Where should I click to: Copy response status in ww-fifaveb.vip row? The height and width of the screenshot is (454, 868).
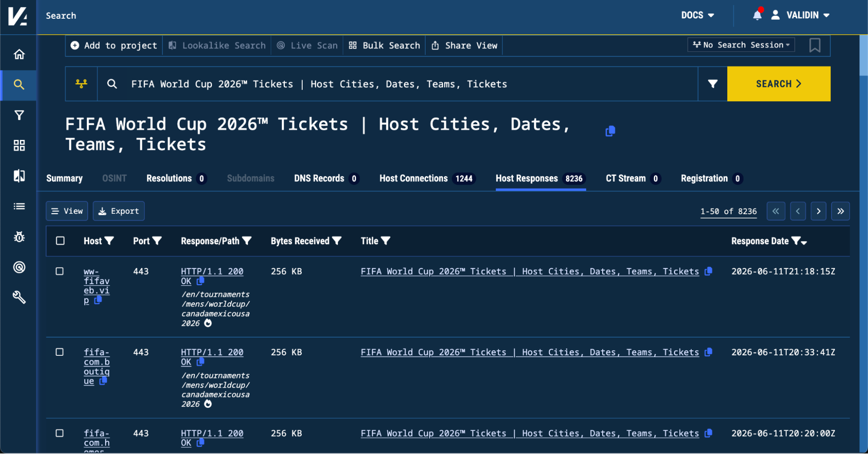click(x=200, y=281)
